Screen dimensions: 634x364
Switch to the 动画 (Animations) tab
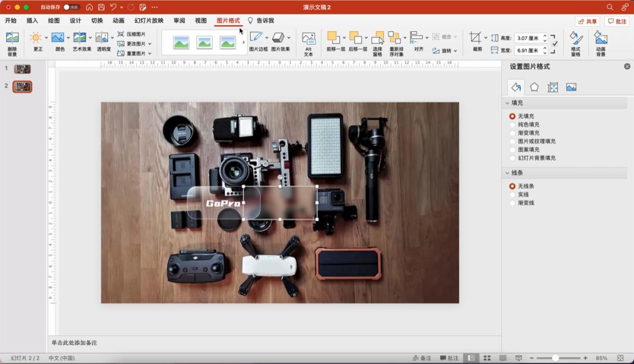click(x=119, y=21)
